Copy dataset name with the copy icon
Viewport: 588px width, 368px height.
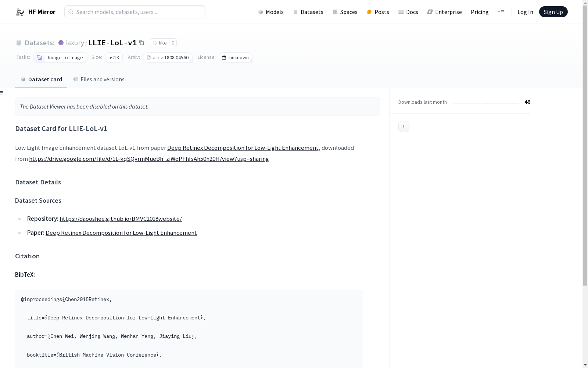point(141,43)
